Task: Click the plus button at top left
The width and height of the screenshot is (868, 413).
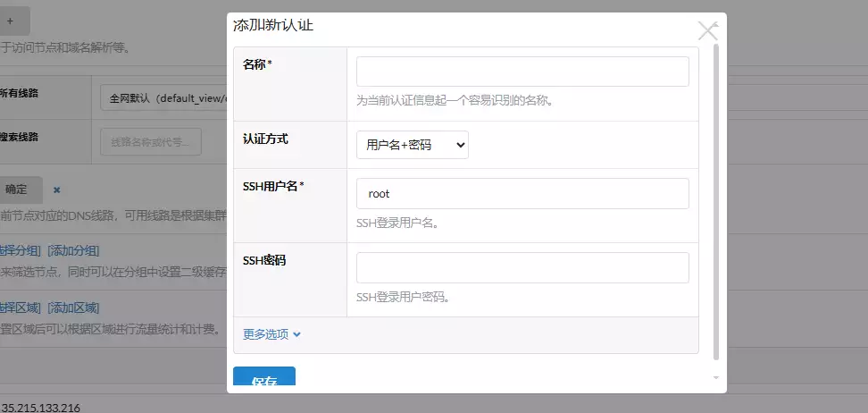Action: (x=11, y=21)
